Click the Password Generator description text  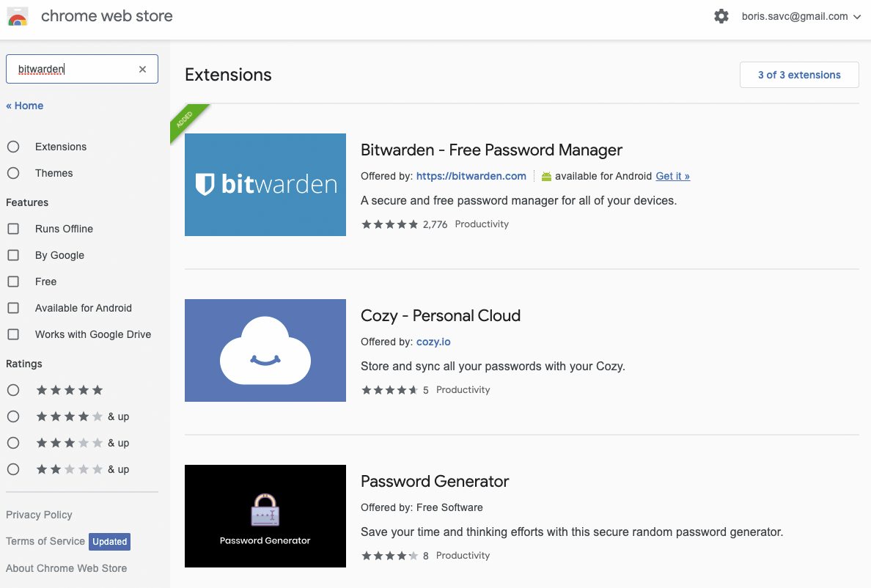click(572, 532)
